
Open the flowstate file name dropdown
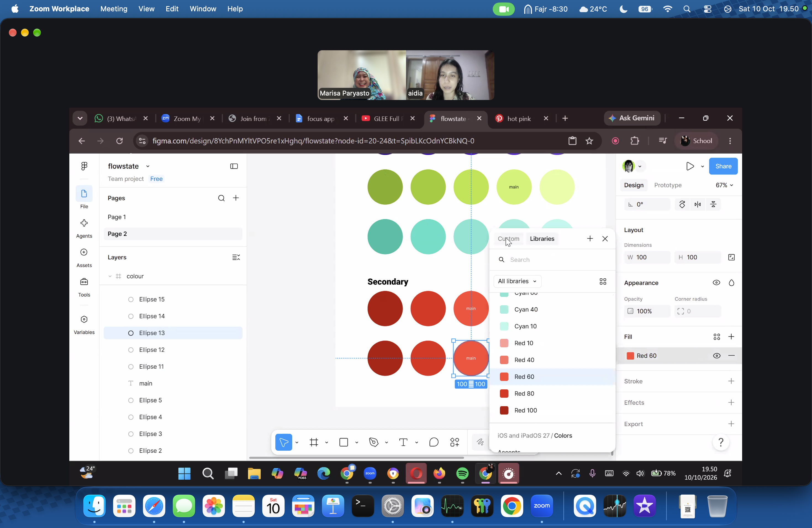click(148, 167)
